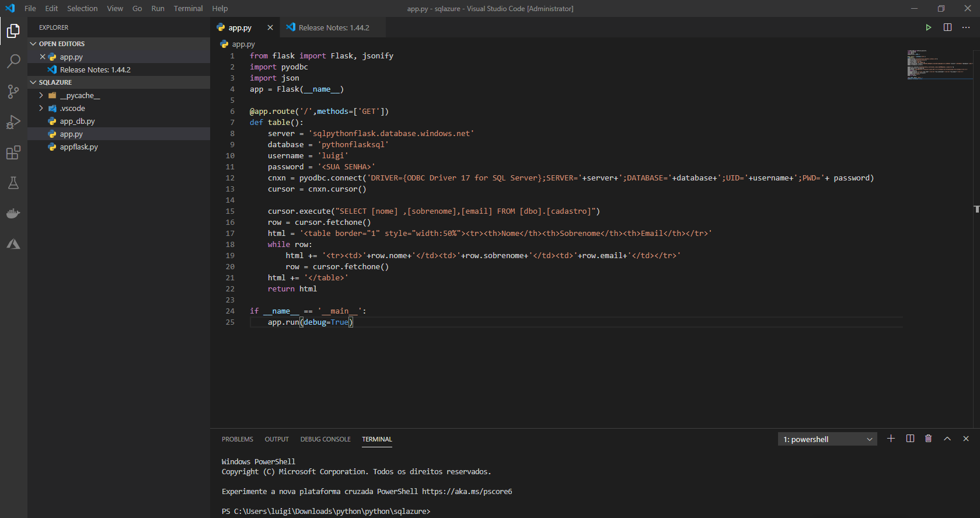Expand the .vscode folder
The image size is (980, 518).
(x=41, y=108)
